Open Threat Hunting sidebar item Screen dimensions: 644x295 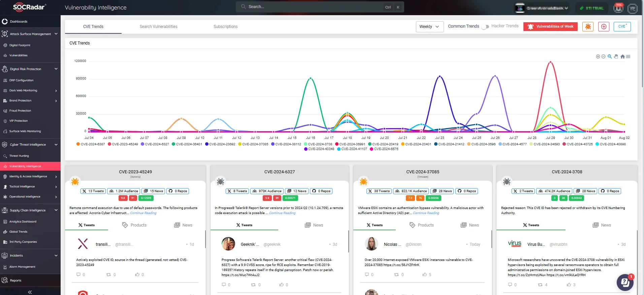(x=19, y=156)
